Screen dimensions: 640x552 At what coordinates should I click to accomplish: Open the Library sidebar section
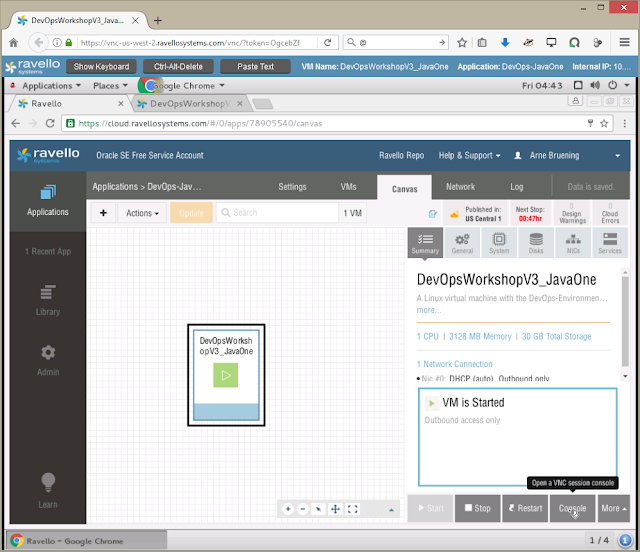48,301
